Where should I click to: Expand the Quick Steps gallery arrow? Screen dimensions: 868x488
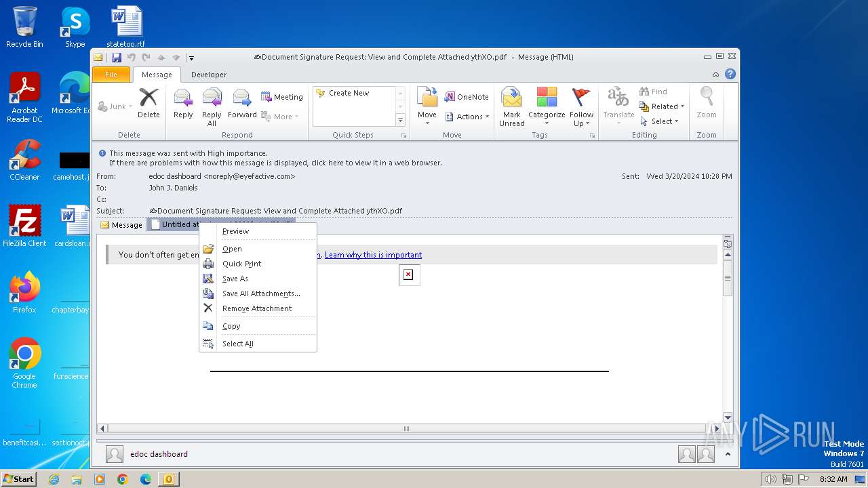coord(400,121)
